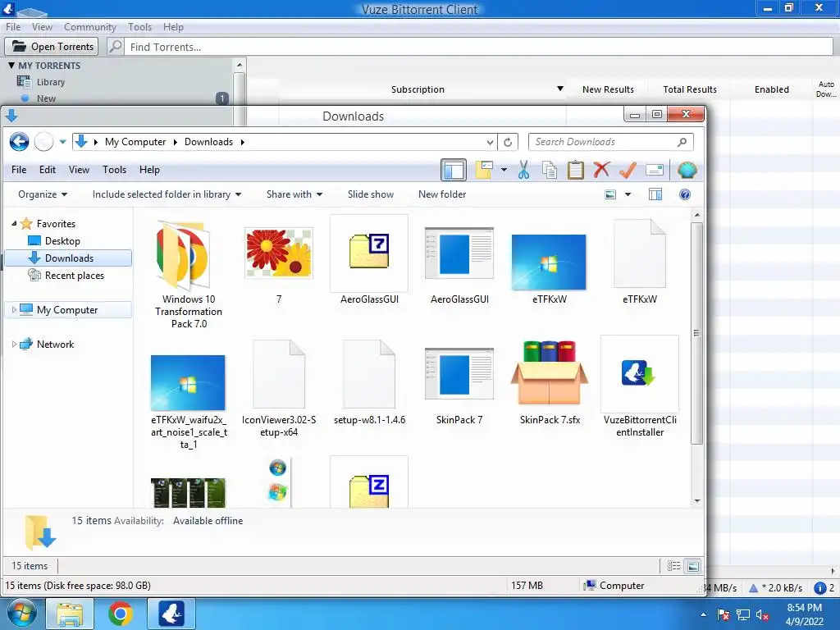
Task: Click the cut scissors toolbar icon
Action: point(523,171)
